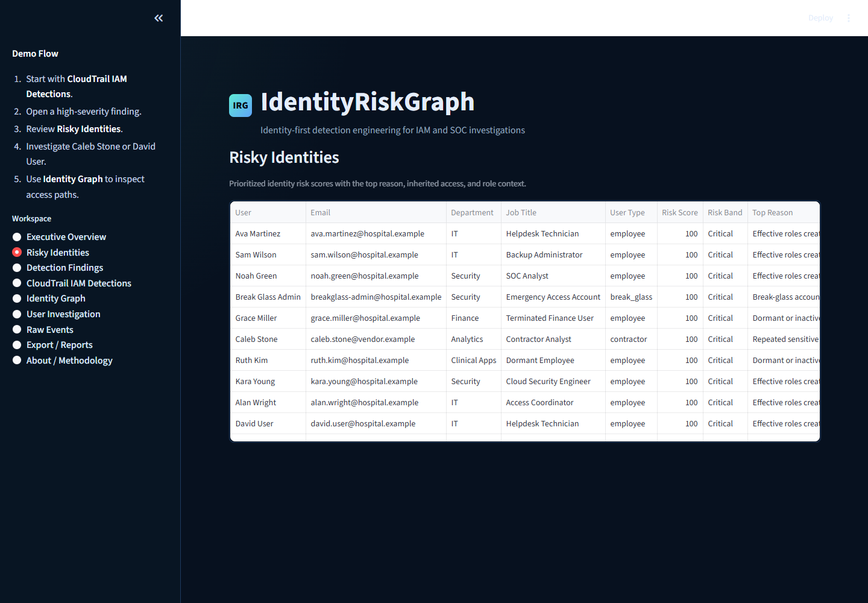The image size is (868, 603).
Task: Click the Backup Administrator job title cell
Action: click(553, 254)
